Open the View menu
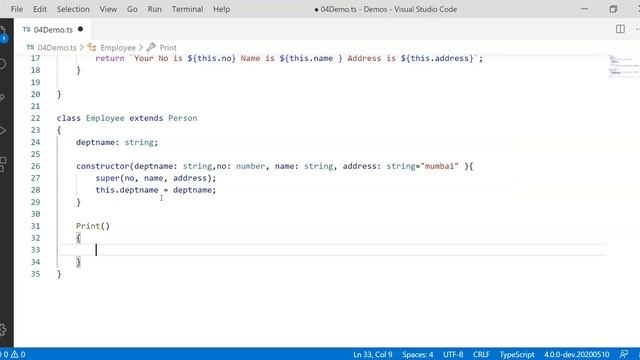The width and height of the screenshot is (640, 360). tap(108, 9)
